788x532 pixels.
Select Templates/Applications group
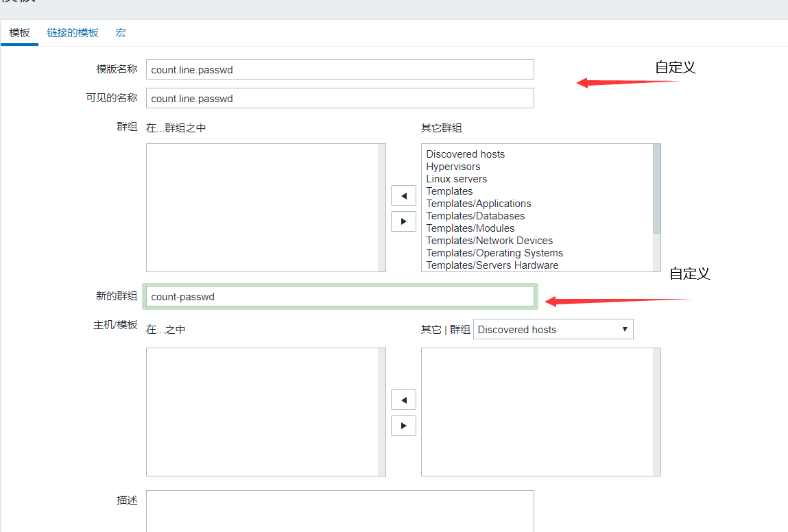click(x=479, y=204)
